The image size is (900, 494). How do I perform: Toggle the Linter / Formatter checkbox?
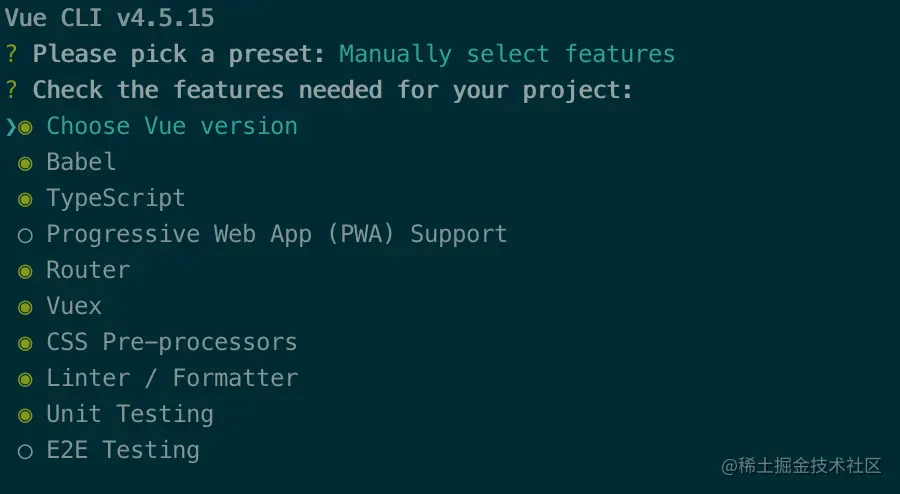coord(25,379)
